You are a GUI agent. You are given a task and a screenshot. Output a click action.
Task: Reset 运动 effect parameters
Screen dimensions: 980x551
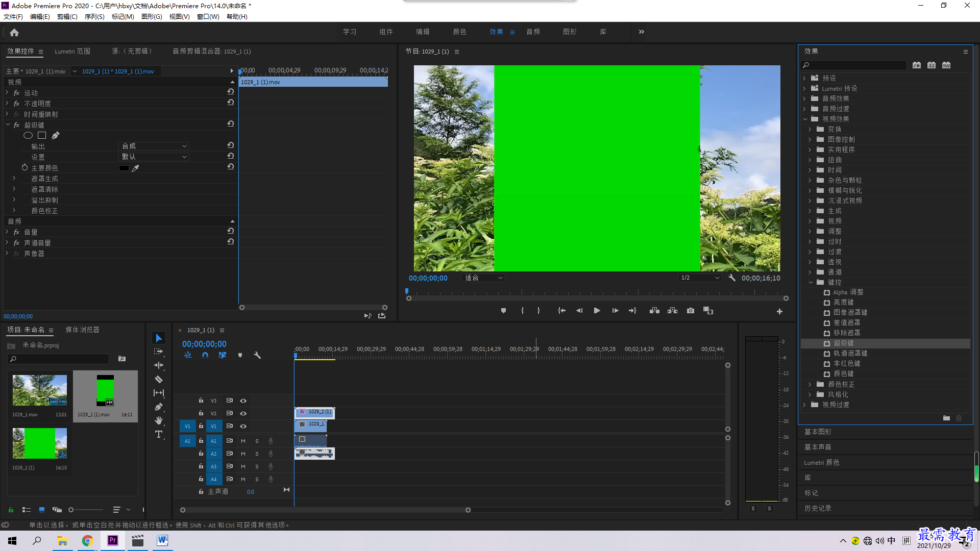tap(231, 92)
